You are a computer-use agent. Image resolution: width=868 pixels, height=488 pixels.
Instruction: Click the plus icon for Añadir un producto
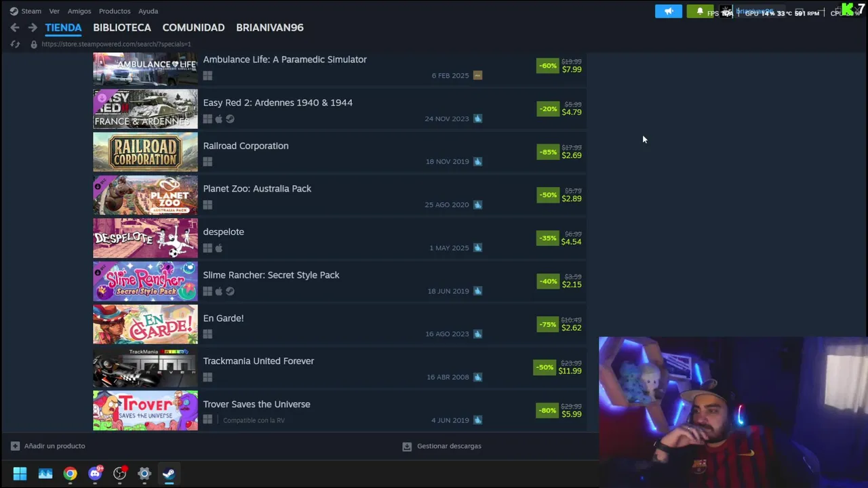tap(15, 446)
